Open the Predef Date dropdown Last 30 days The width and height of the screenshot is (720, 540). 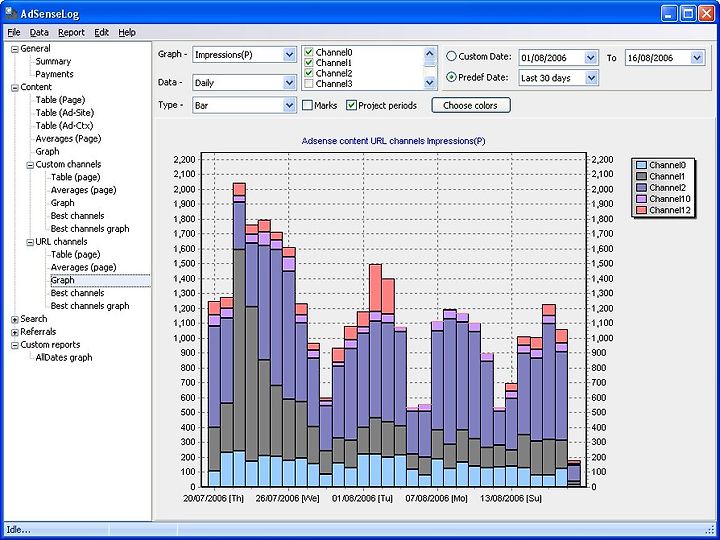[x=591, y=78]
